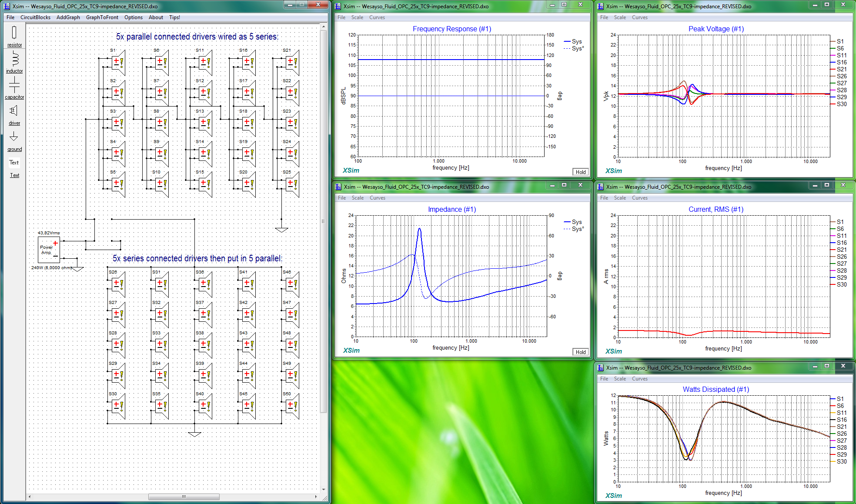This screenshot has width=856, height=504.
Task: Choose the boxed Text tool
Action: [14, 163]
